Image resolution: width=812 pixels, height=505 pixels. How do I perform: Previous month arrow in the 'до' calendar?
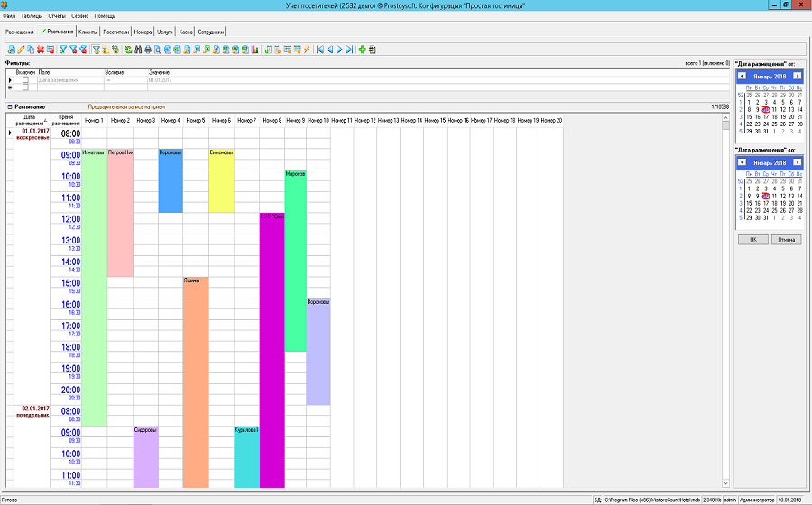[742, 162]
